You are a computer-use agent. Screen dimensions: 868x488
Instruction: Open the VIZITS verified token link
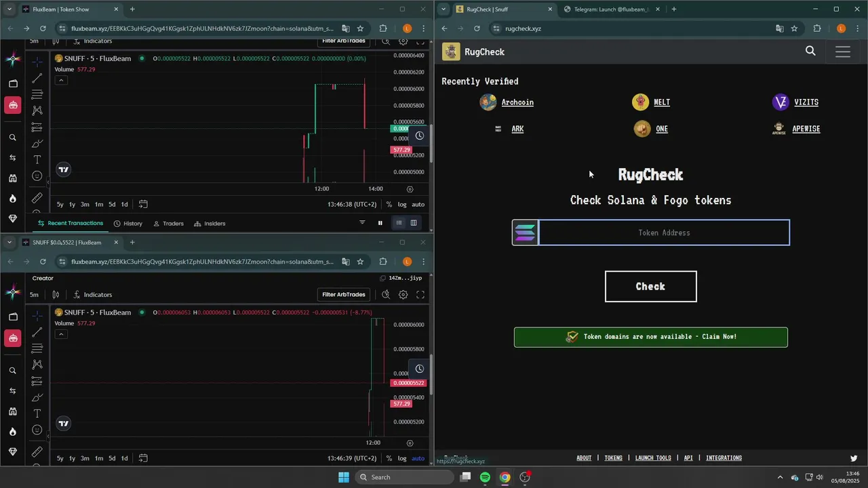[806, 102]
